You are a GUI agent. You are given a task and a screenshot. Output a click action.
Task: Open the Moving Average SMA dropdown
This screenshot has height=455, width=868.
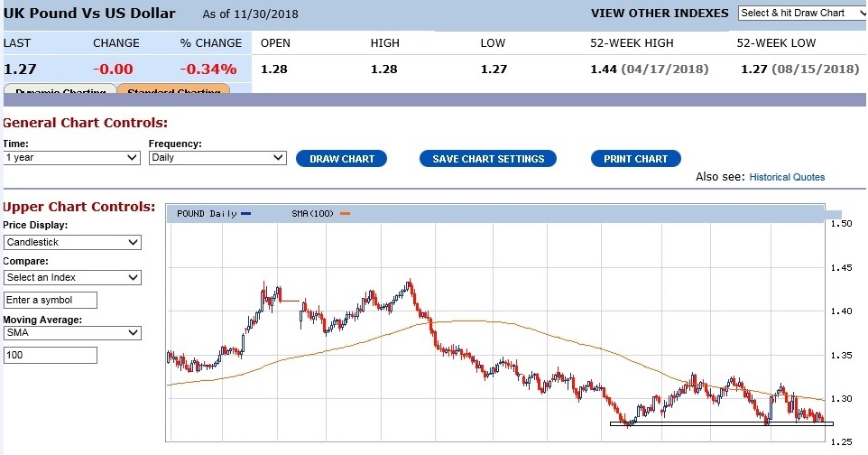pyautogui.click(x=72, y=333)
